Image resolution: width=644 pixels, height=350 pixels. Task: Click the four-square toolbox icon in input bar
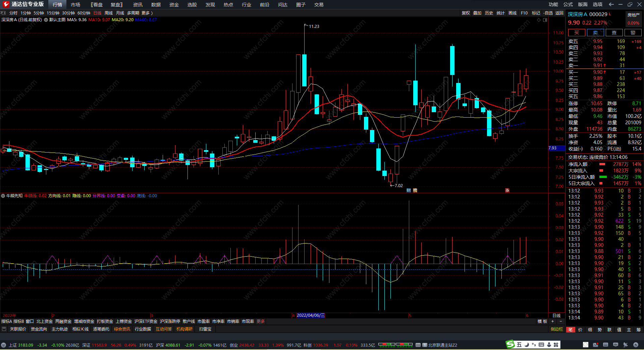pos(556,345)
